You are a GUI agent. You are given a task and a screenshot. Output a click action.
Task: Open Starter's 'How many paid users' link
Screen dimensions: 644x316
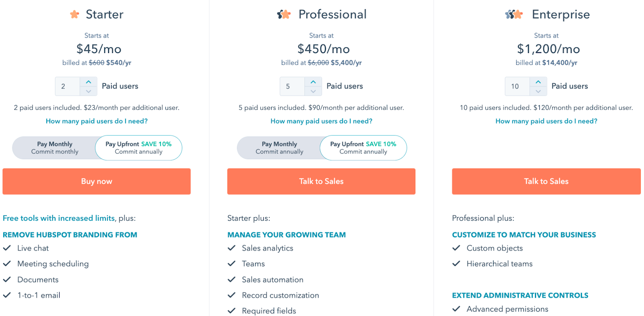(x=97, y=121)
